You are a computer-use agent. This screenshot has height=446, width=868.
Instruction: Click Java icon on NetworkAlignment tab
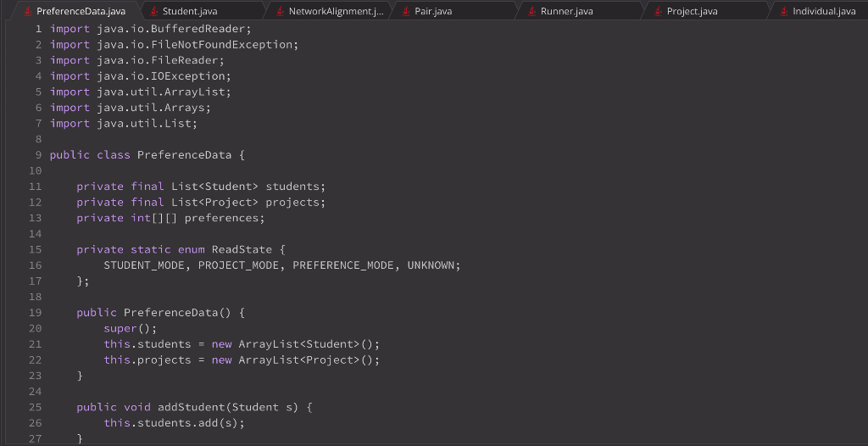click(x=280, y=11)
